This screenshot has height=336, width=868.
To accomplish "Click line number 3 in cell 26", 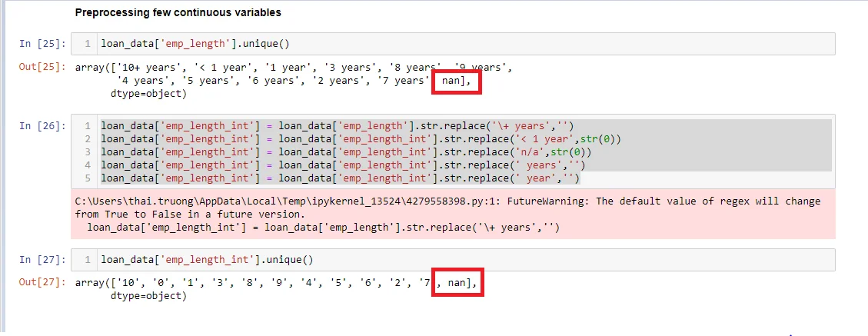I will click(88, 152).
